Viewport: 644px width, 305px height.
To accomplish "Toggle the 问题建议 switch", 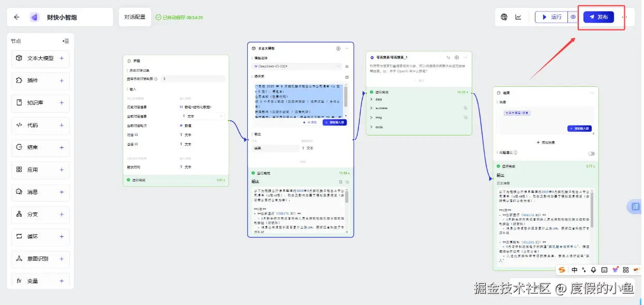I will coord(591,153).
